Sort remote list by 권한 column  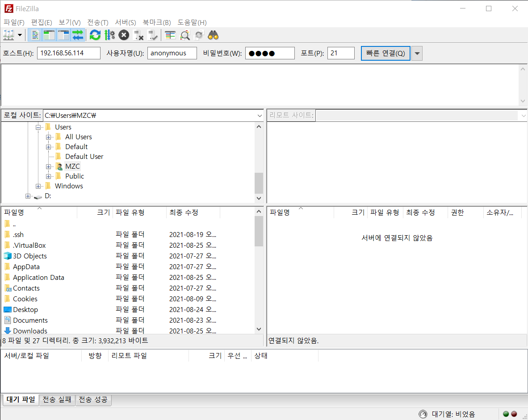[x=465, y=212]
